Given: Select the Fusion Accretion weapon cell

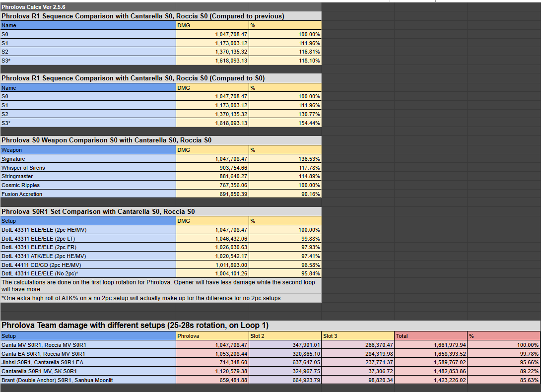Looking at the screenshot, I should click(88, 195).
